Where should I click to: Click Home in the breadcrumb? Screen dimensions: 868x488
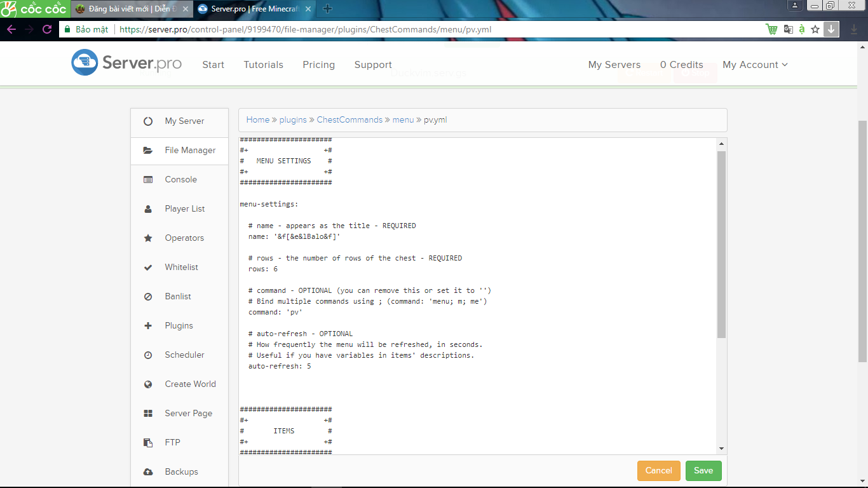[258, 119]
